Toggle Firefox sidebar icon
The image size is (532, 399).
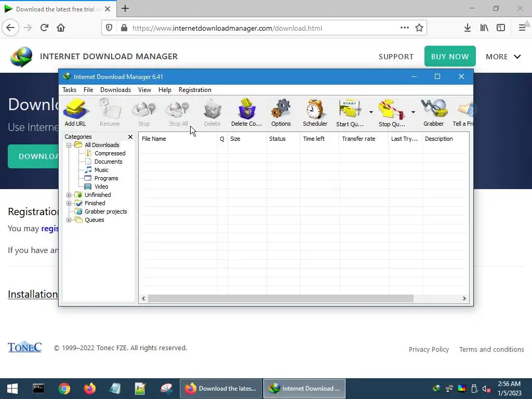coord(501,28)
